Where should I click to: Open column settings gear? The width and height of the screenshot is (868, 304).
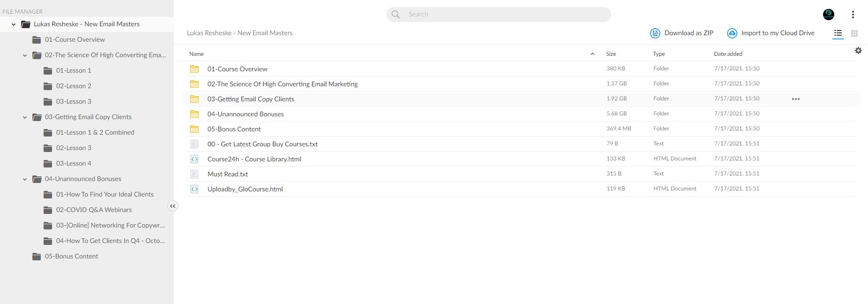click(858, 51)
